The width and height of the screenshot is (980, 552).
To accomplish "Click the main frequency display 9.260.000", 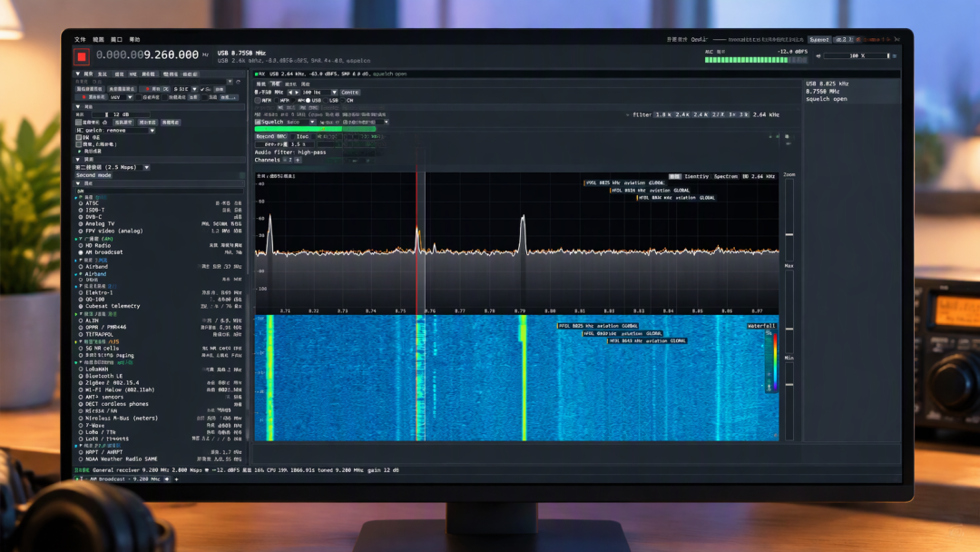I will point(147,55).
